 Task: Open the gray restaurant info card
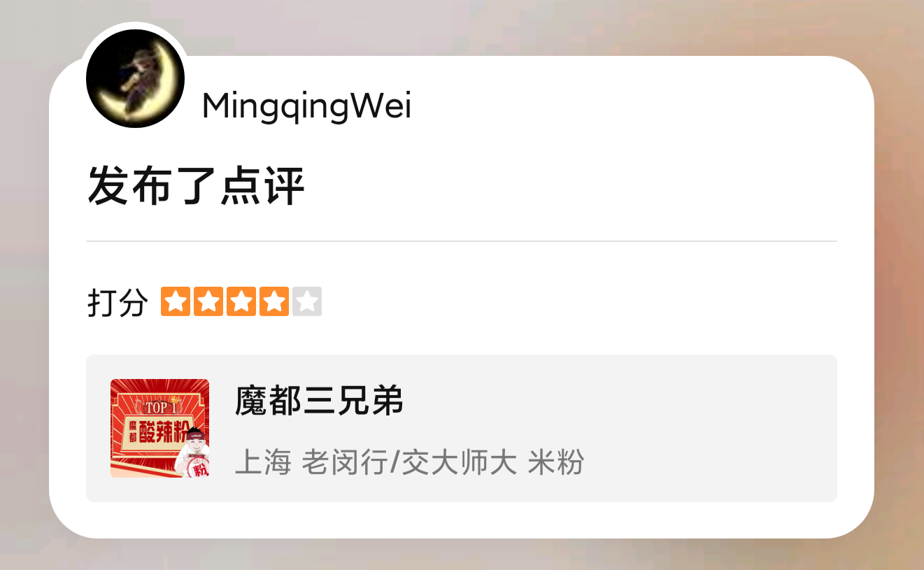(x=462, y=428)
